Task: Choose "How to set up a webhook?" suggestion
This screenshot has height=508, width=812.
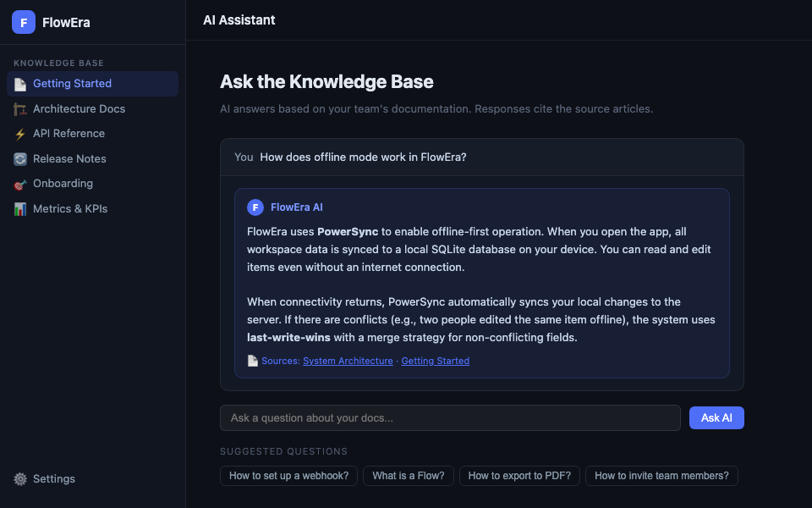Action: pyautogui.click(x=288, y=476)
